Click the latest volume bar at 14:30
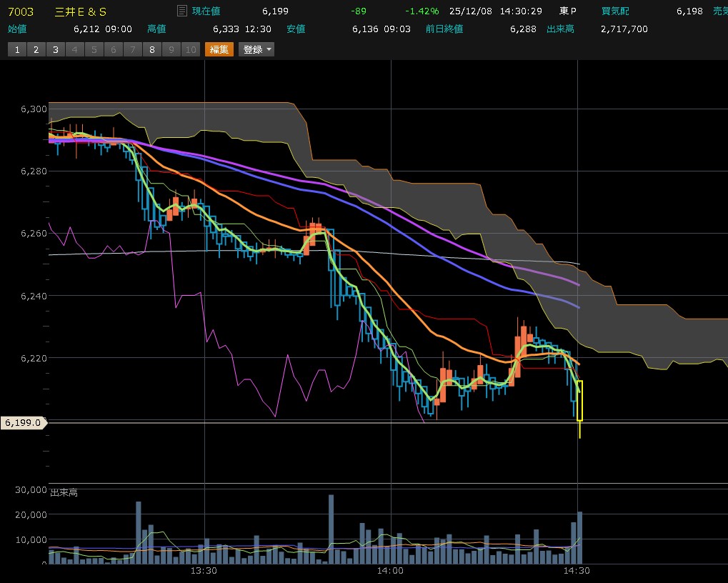This screenshot has height=583, width=728. [x=579, y=537]
